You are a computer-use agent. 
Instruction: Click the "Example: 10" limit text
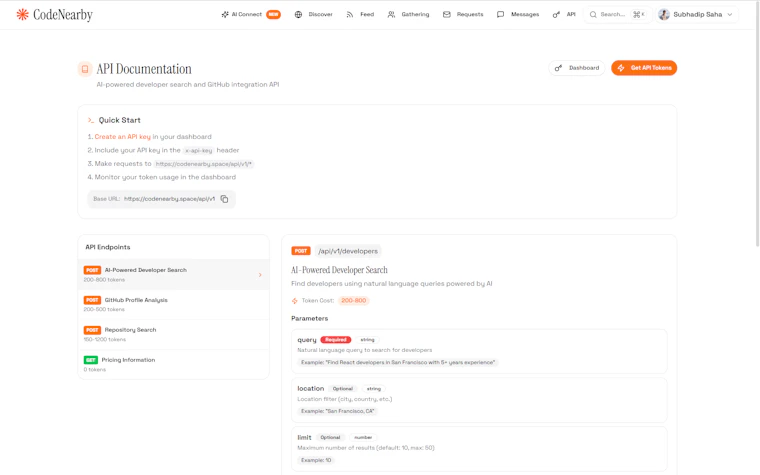316,460
